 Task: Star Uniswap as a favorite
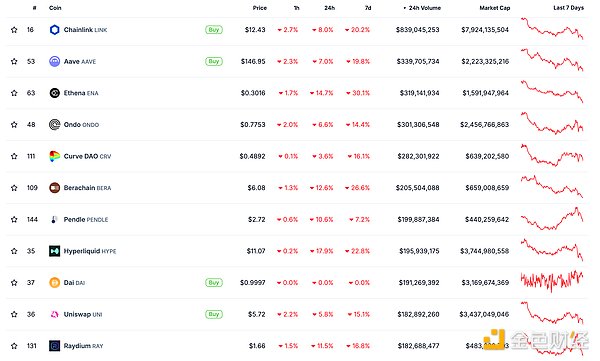tap(14, 314)
